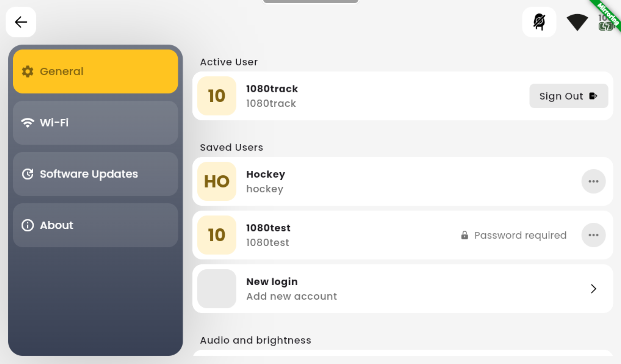This screenshot has width=621, height=364.
Task: Click the info icon next to About
Action: point(28,225)
